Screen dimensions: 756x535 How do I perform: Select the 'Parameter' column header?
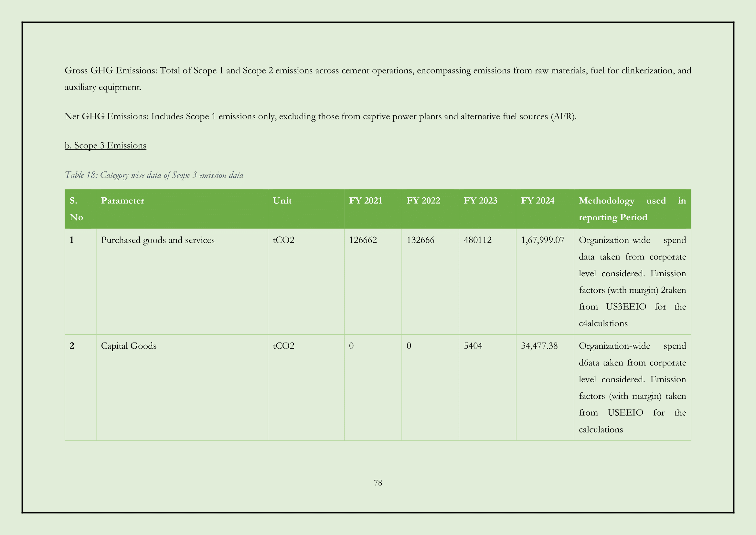pos(122,201)
